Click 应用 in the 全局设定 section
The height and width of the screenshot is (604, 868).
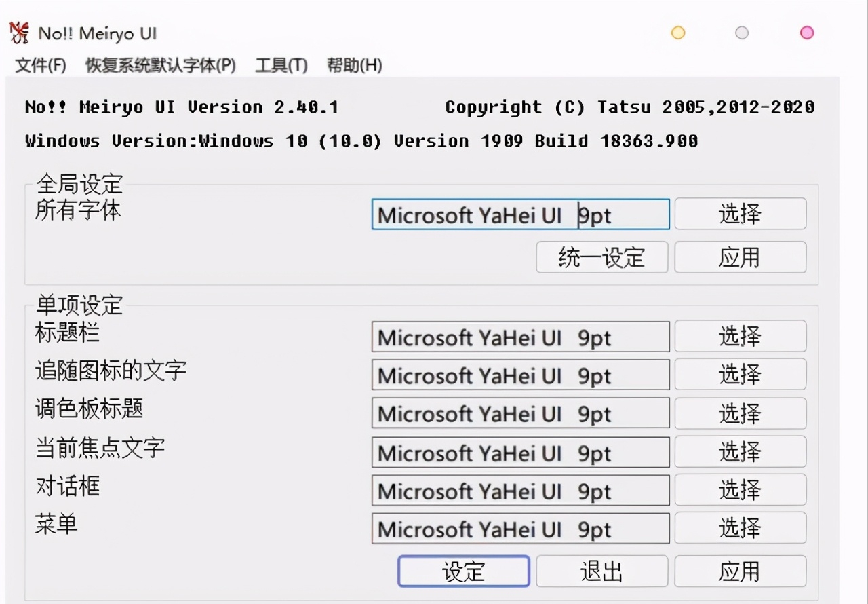[x=739, y=257]
